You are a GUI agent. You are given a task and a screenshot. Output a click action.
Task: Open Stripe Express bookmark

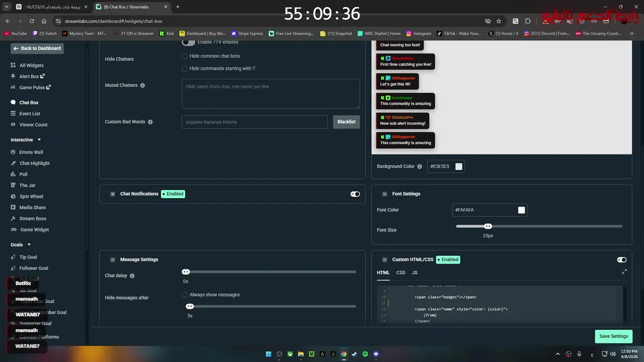247,34
